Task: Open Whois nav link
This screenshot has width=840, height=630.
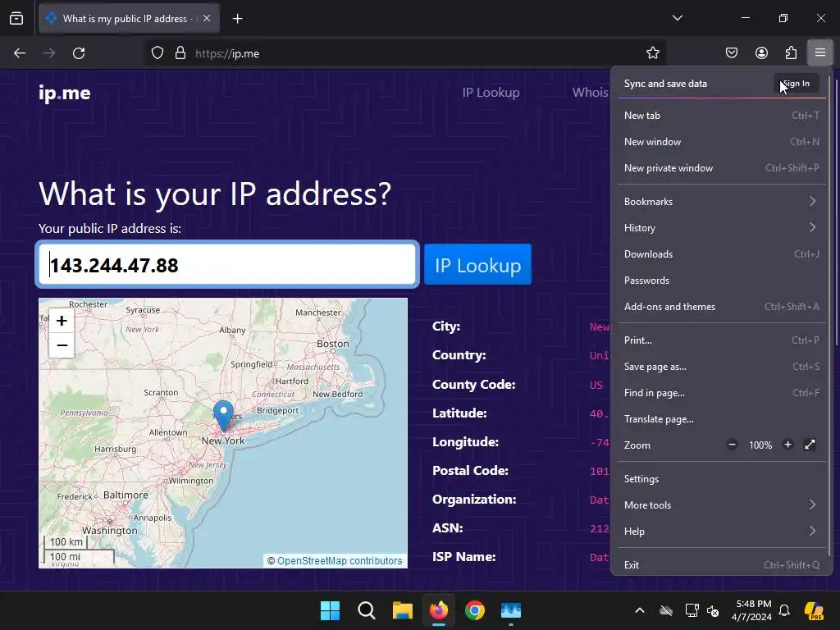Action: [590, 92]
